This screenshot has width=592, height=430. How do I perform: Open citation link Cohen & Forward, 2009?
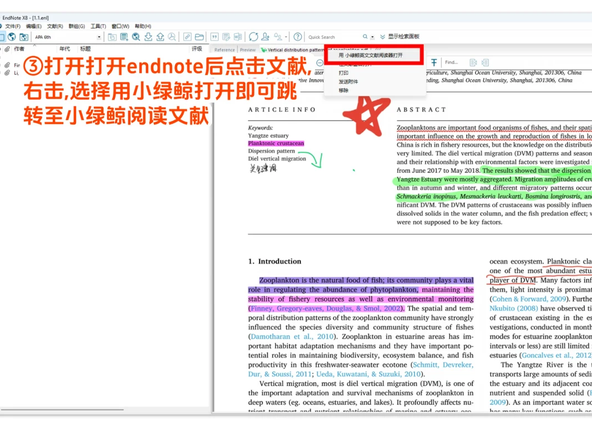tap(529, 299)
